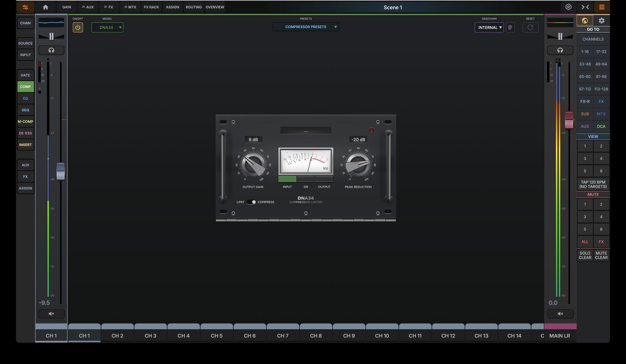Go to the Home screen icon
Image resolution: width=626 pixels, height=364 pixels.
click(x=46, y=7)
